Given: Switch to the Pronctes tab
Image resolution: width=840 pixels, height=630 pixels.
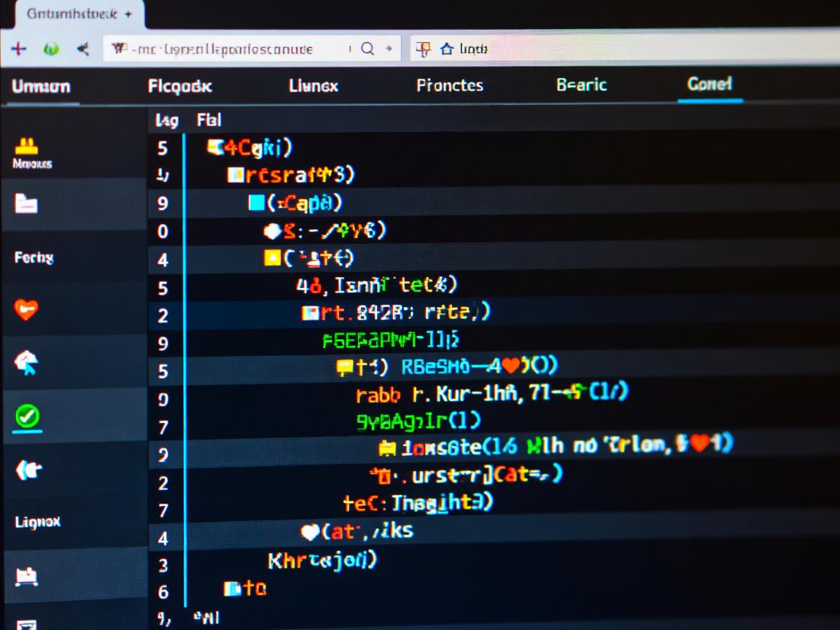Looking at the screenshot, I should [x=449, y=85].
